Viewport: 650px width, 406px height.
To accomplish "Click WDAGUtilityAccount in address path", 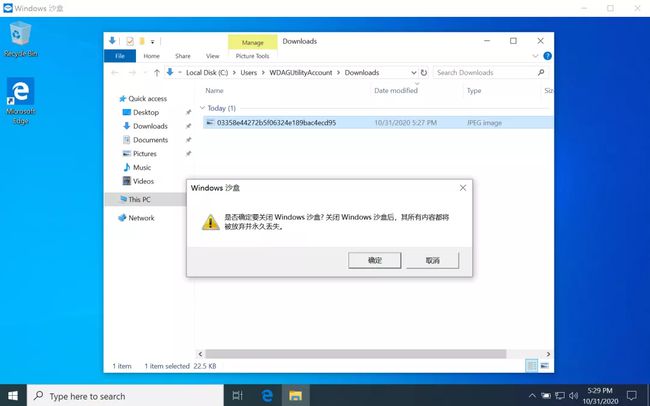I will coord(301,73).
